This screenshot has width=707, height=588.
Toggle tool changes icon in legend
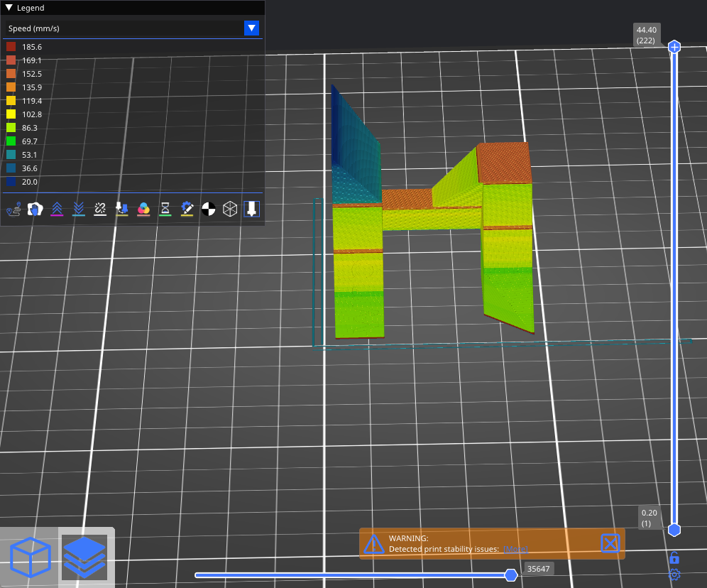[122, 209]
